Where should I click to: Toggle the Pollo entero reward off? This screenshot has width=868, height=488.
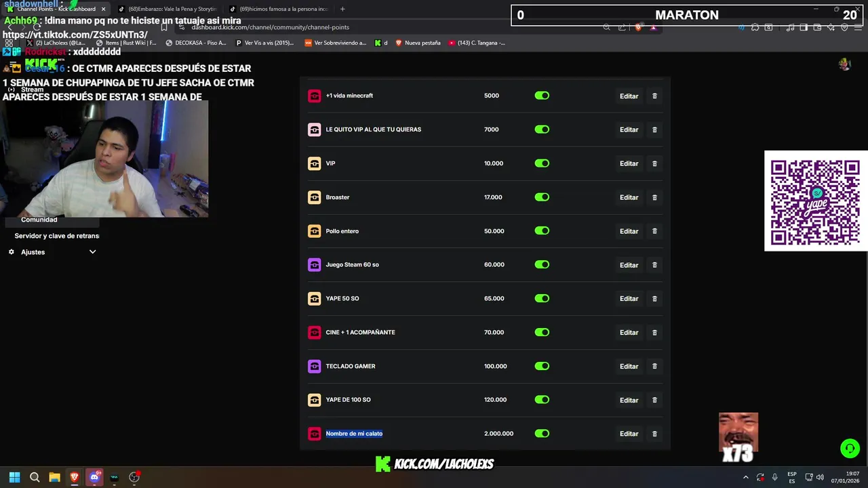[542, 231]
